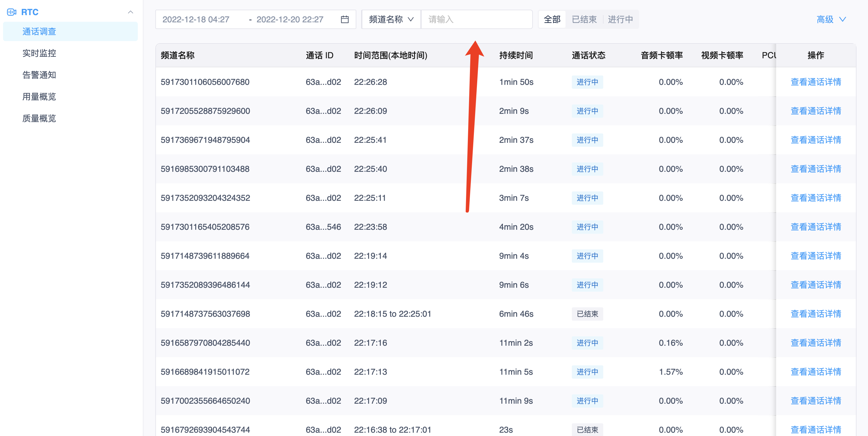Click the RTC video camera icon
This screenshot has width=868, height=436.
[x=11, y=12]
